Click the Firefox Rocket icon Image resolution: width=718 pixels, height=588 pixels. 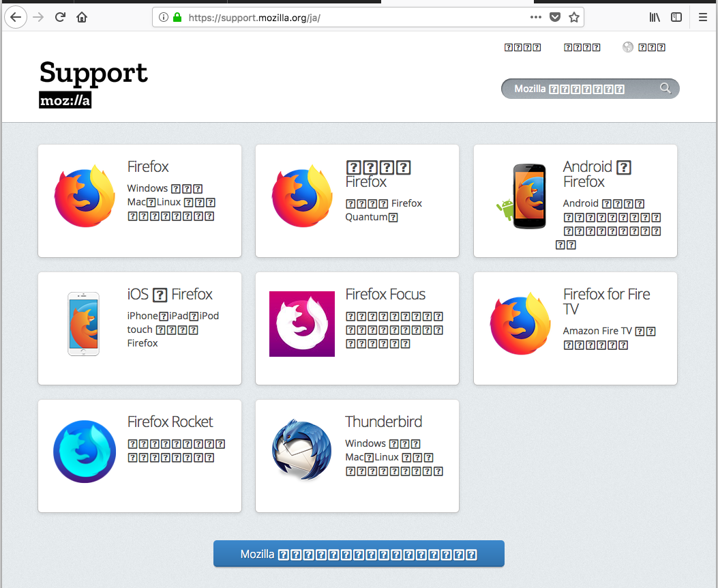[85, 452]
